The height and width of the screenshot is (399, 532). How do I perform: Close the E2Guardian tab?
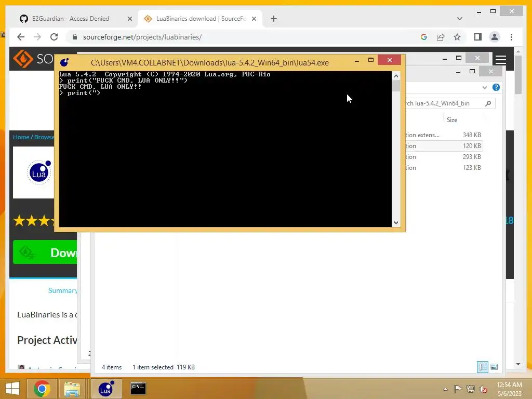129,19
